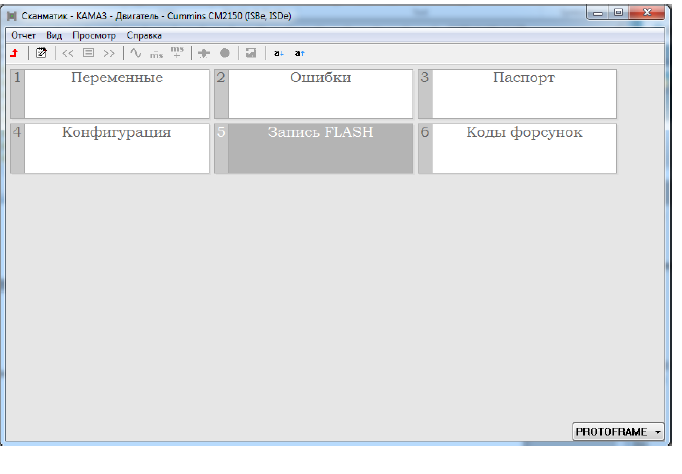Open the Коды форсунок section
This screenshot has width=682, height=474.
click(518, 149)
